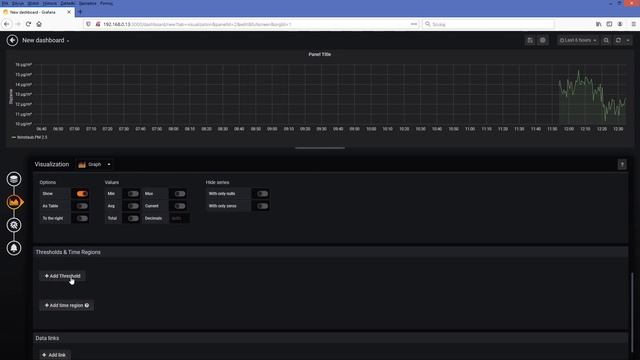Enable the Min value switch
Screen dimensions: 640x360
tap(133, 193)
